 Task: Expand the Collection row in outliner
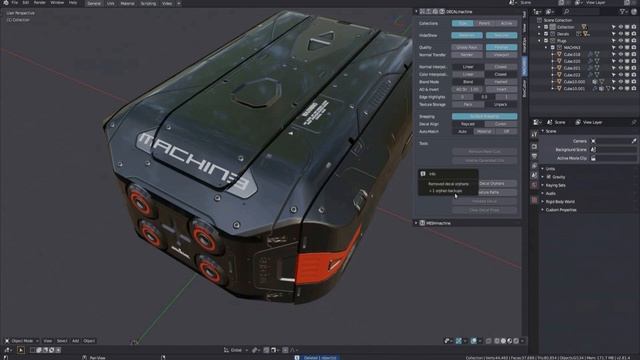point(539,27)
